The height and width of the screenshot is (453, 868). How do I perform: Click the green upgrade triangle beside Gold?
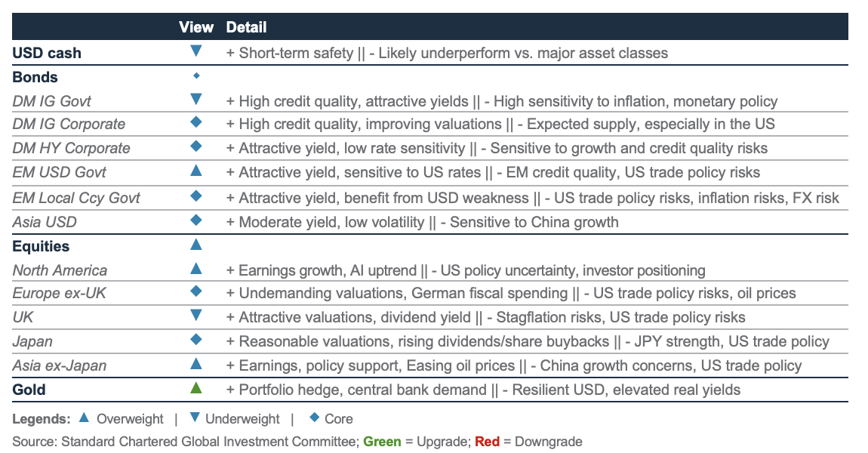pos(196,388)
